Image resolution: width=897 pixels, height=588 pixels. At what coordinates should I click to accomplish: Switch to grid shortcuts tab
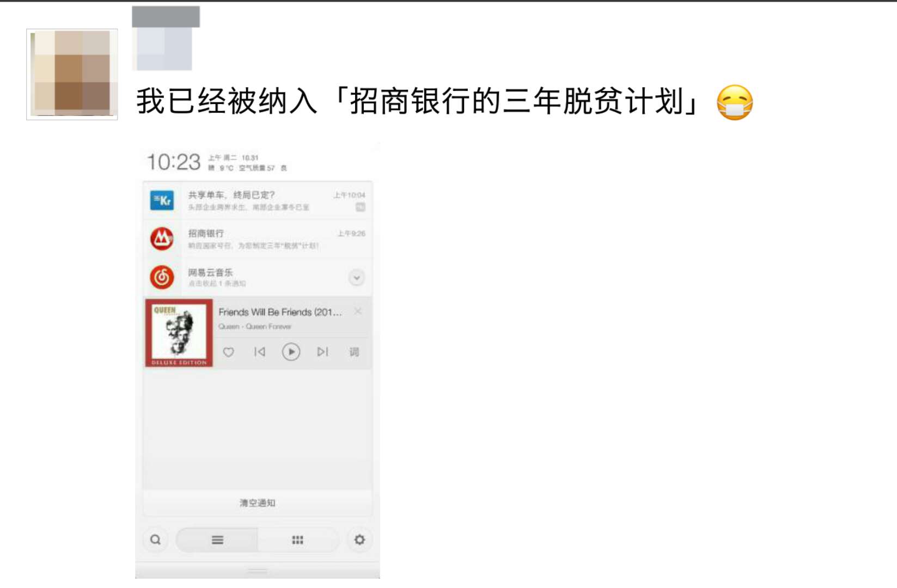(297, 540)
